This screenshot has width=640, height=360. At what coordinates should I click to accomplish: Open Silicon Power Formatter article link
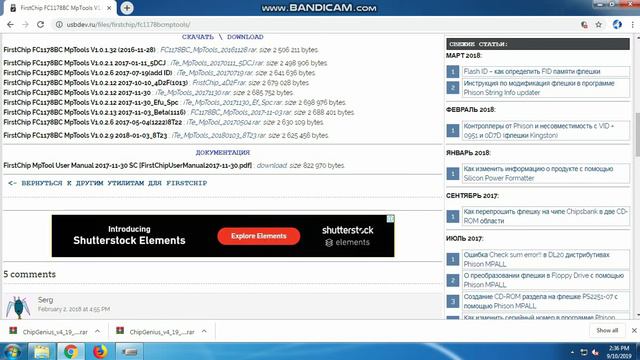coord(538,173)
